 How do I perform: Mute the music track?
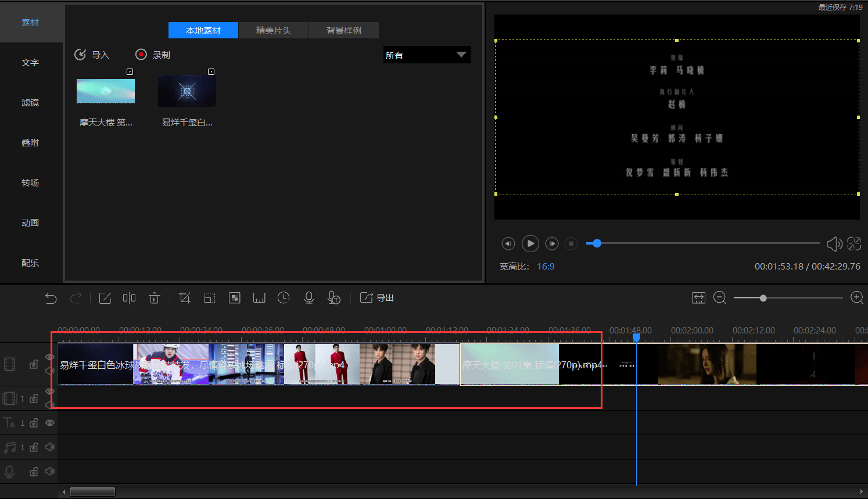(x=50, y=447)
